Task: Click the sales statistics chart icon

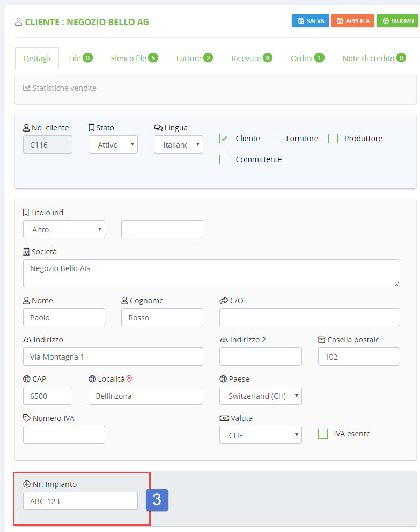Action: (26, 88)
